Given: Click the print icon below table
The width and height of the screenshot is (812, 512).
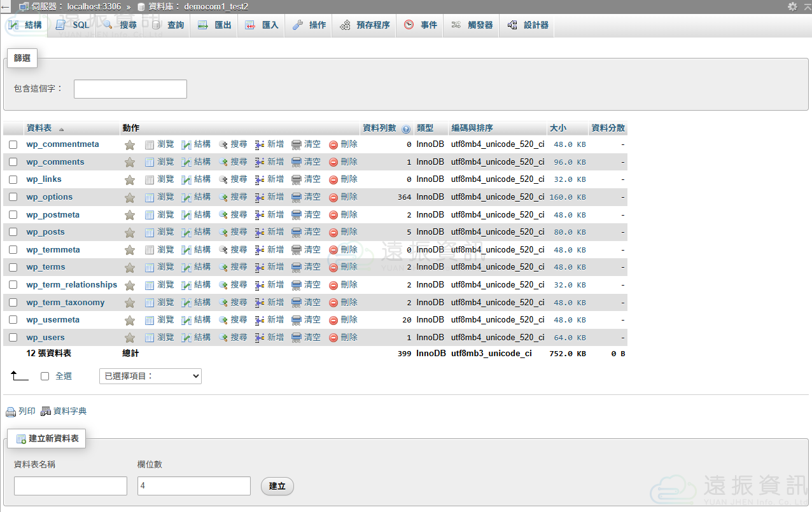Looking at the screenshot, I should coord(11,412).
